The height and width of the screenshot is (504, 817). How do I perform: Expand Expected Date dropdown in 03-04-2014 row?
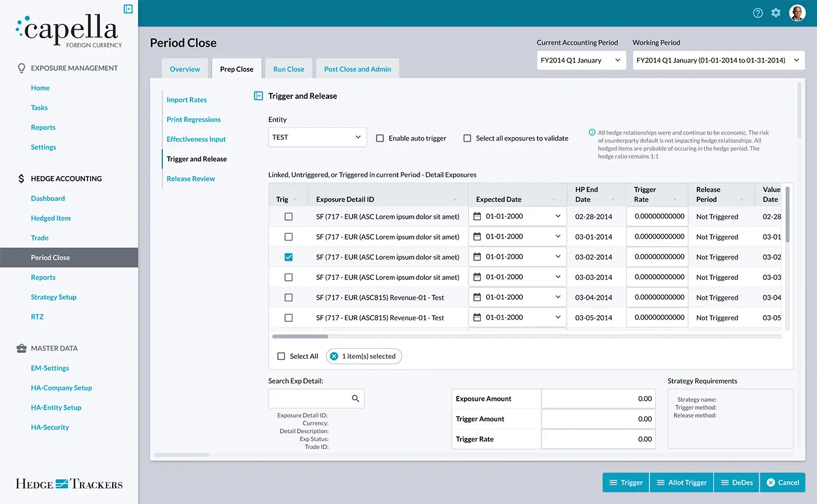pyautogui.click(x=558, y=297)
